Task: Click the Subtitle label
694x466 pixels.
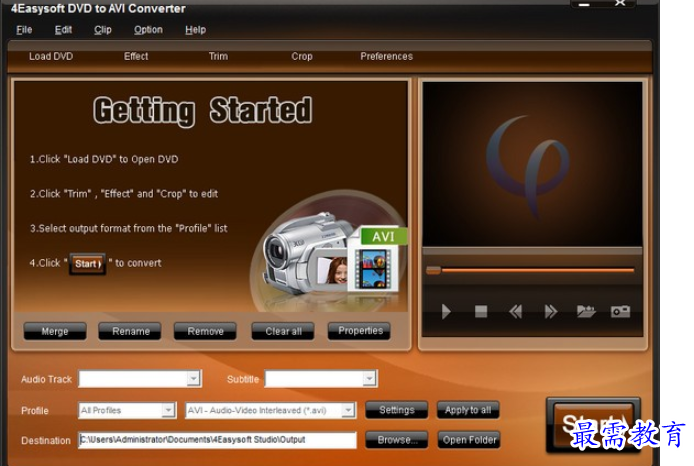Action: (243, 379)
